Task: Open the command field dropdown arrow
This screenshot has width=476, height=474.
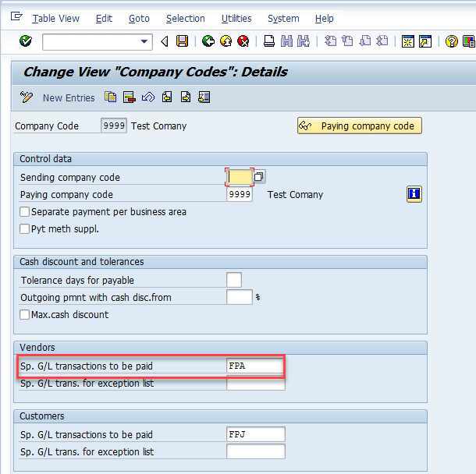Action: 144,41
